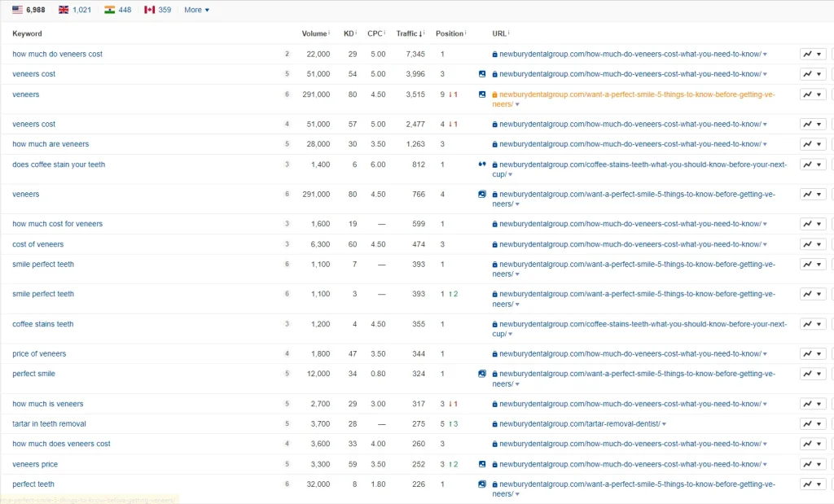The height and width of the screenshot is (504, 834).
Task: Click info icon next to Position header
Action: point(465,33)
